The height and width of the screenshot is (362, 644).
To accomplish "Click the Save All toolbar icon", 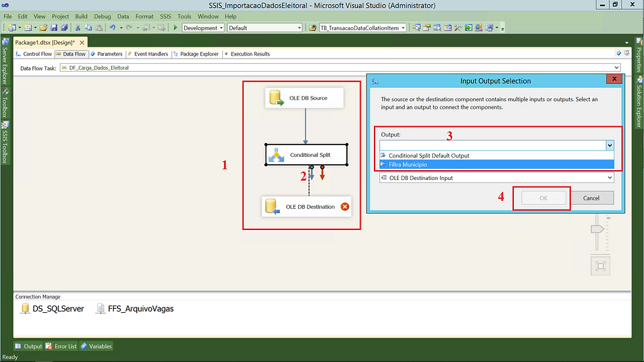I will point(64,28).
